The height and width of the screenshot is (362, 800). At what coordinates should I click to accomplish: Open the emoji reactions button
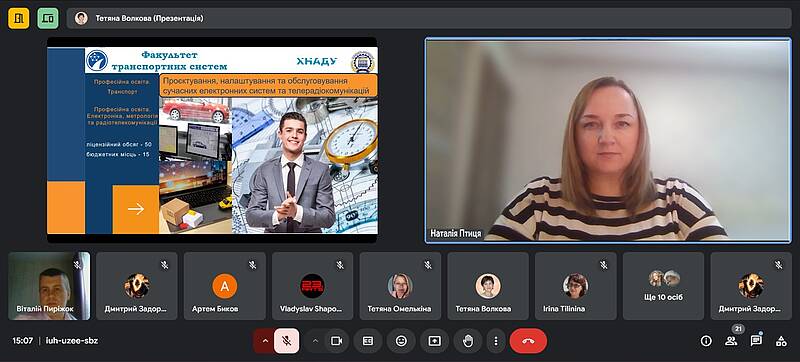[401, 341]
